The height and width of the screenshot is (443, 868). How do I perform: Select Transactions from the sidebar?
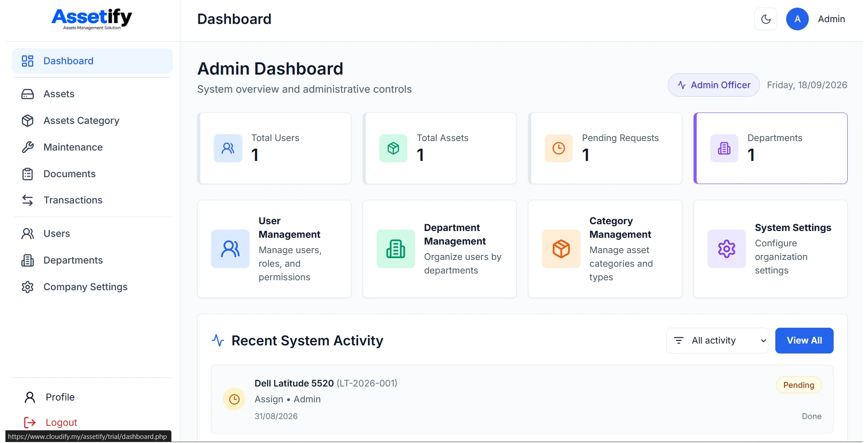(92, 200)
